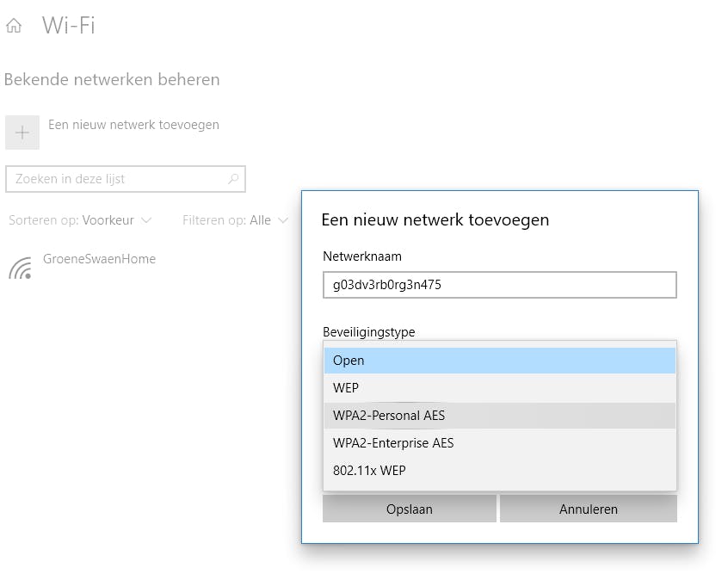Choose the 802.11x WEP option
Image resolution: width=728 pixels, height=574 pixels.
pos(499,471)
